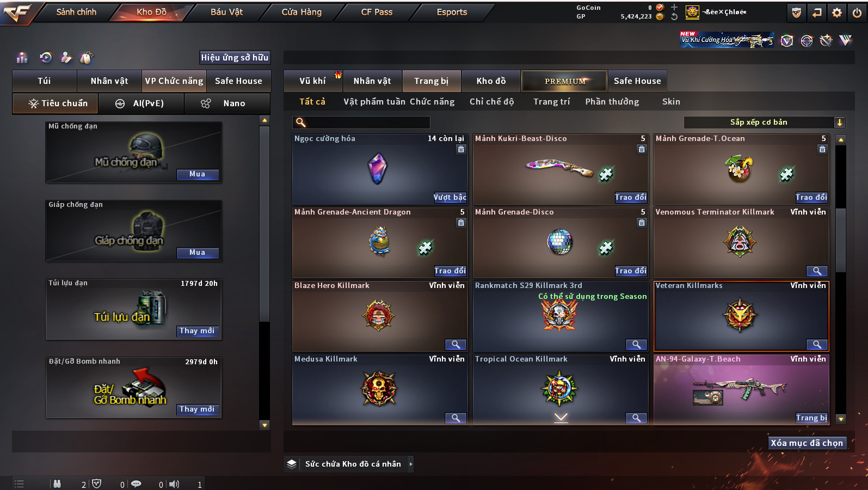Click Xóa mục đã chọn button

(807, 443)
